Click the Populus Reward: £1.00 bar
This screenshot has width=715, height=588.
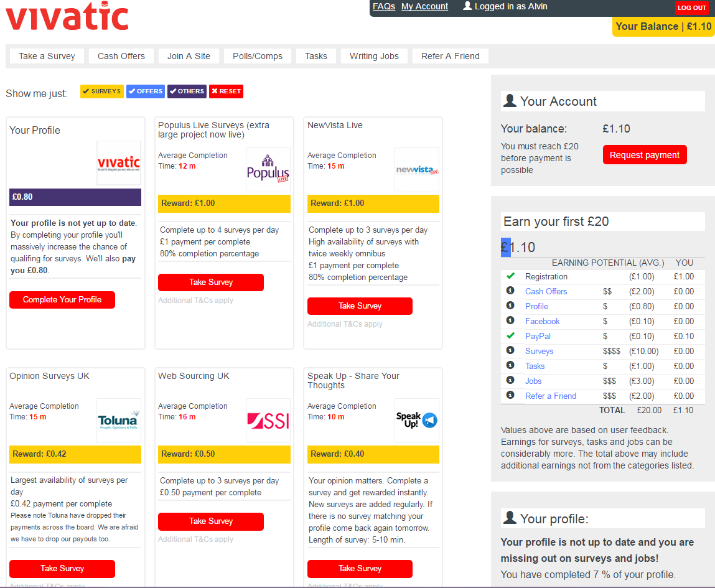pos(225,203)
